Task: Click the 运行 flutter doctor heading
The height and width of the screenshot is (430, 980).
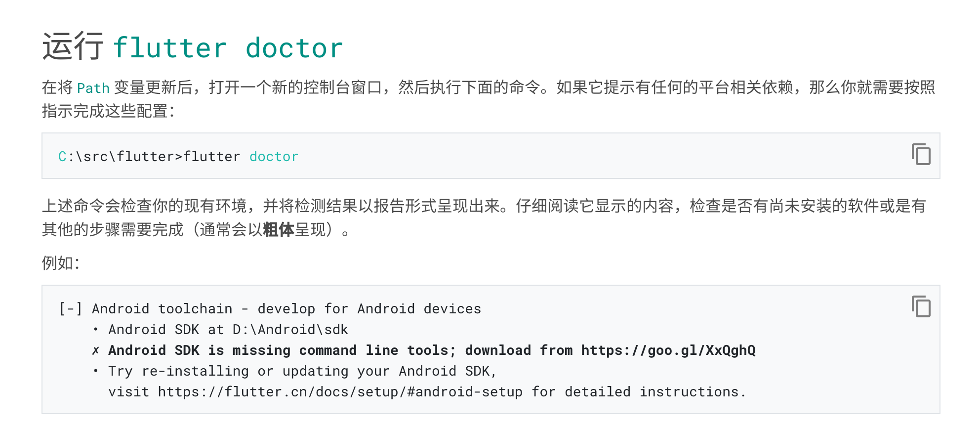Action: point(193,47)
